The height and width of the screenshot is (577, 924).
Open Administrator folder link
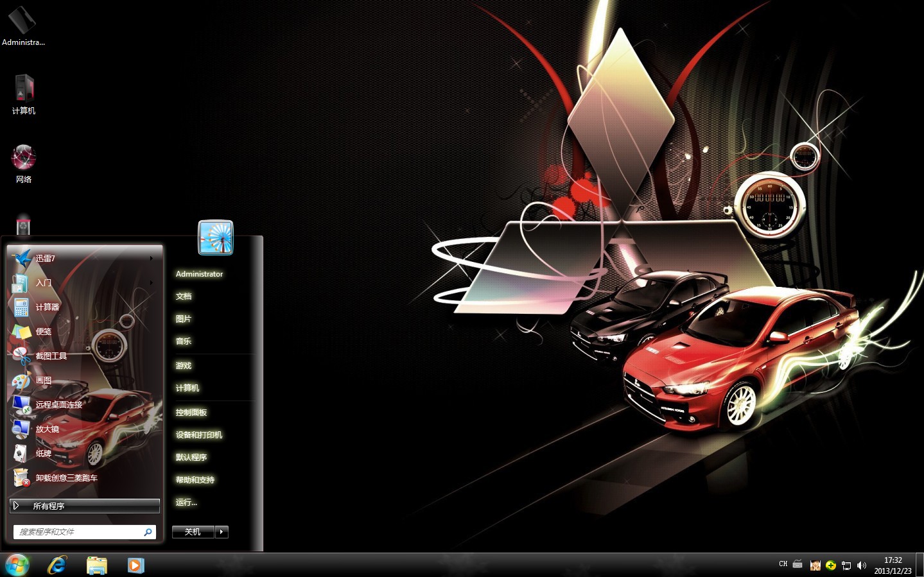tap(199, 274)
